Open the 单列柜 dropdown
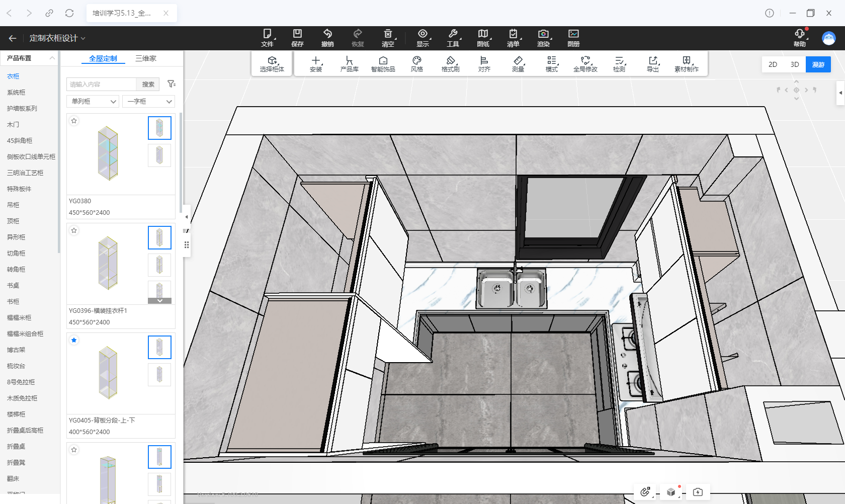Image resolution: width=845 pixels, height=504 pixels. pos(93,102)
